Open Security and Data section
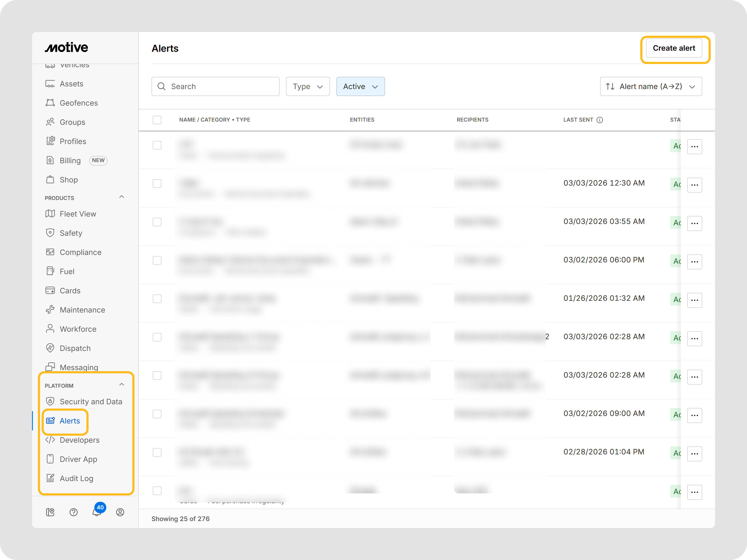 (x=90, y=401)
